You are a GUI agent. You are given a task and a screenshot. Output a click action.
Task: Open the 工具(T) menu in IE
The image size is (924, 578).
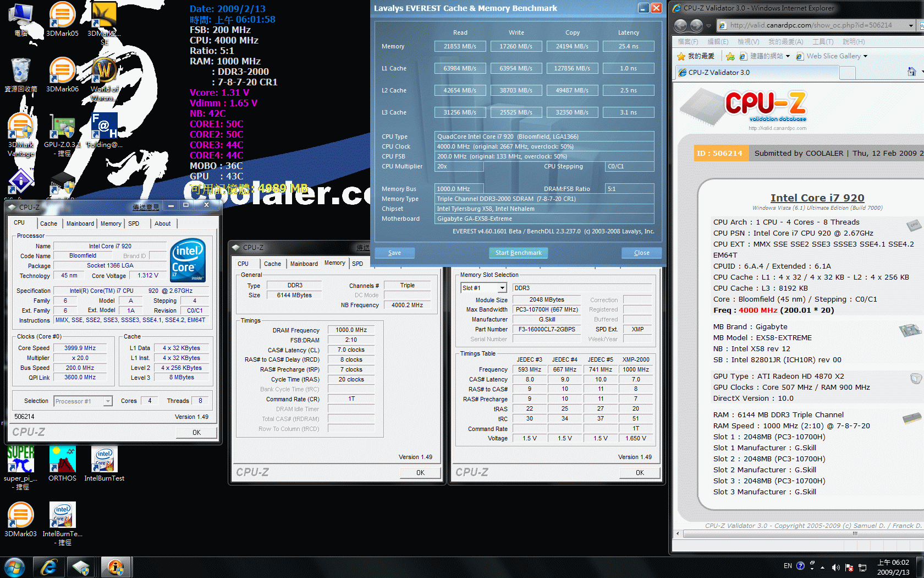822,42
